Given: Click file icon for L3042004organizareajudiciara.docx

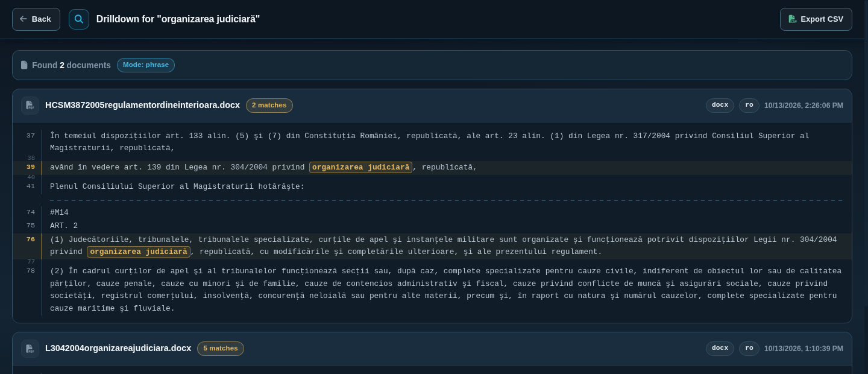Looking at the screenshot, I should click(x=30, y=349).
